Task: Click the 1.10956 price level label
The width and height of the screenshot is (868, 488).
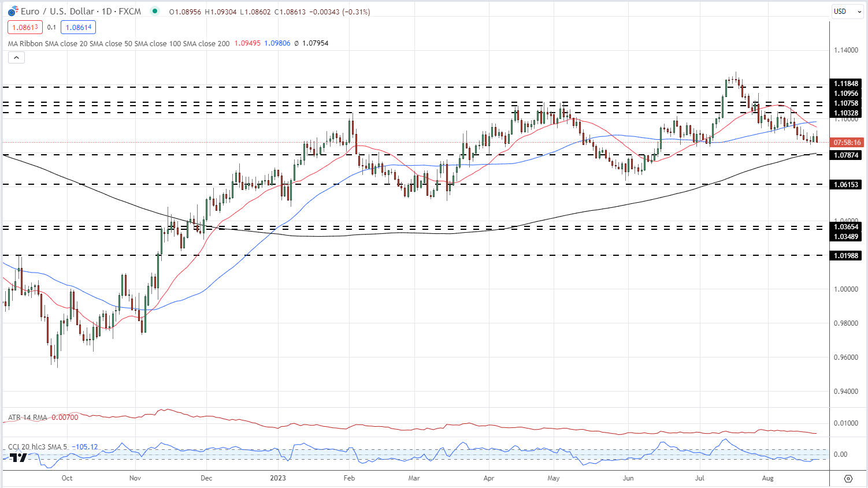Action: pyautogui.click(x=846, y=94)
